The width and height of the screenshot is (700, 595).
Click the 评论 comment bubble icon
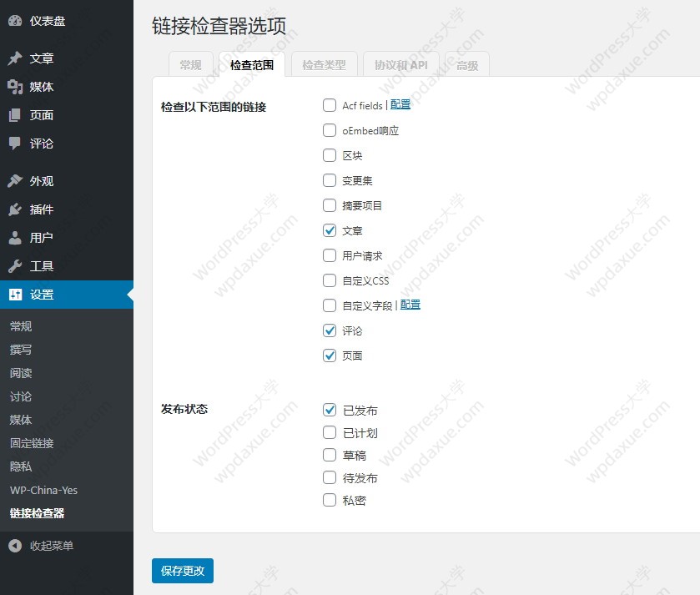click(15, 144)
